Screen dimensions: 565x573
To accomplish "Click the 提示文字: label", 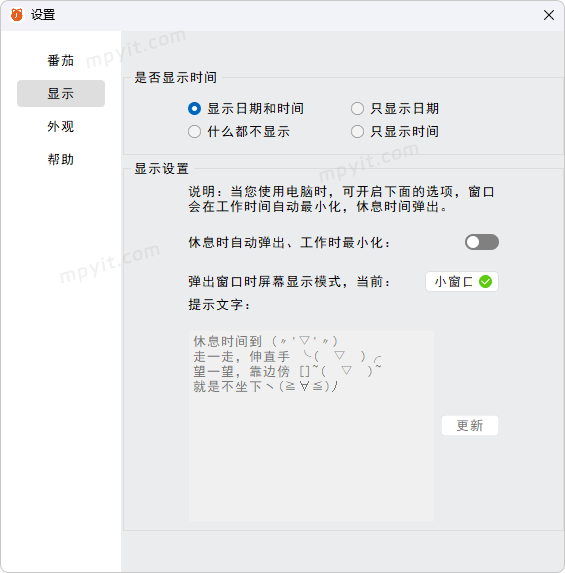I will tap(220, 304).
